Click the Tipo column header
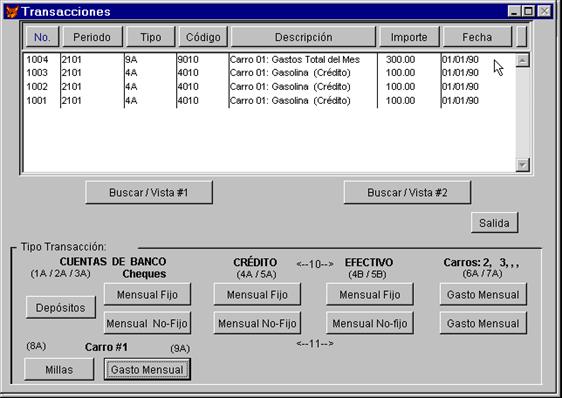Image resolution: width=562 pixels, height=398 pixels. coord(151,37)
